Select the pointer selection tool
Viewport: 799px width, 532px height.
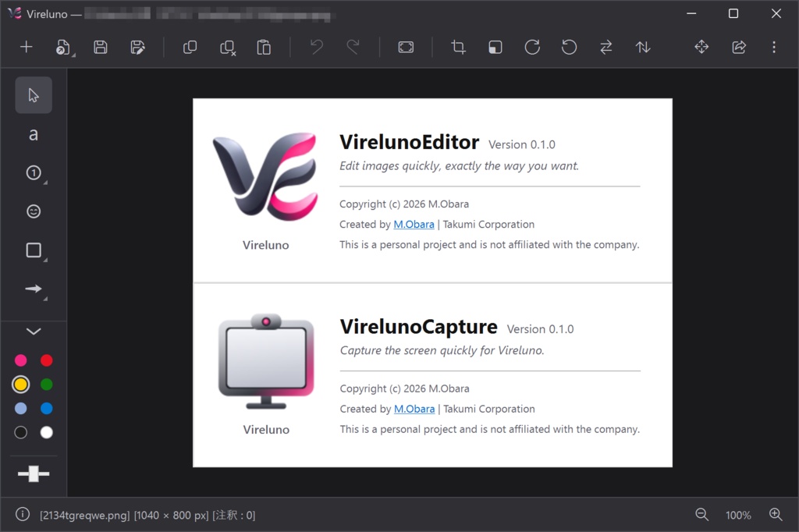pos(34,95)
